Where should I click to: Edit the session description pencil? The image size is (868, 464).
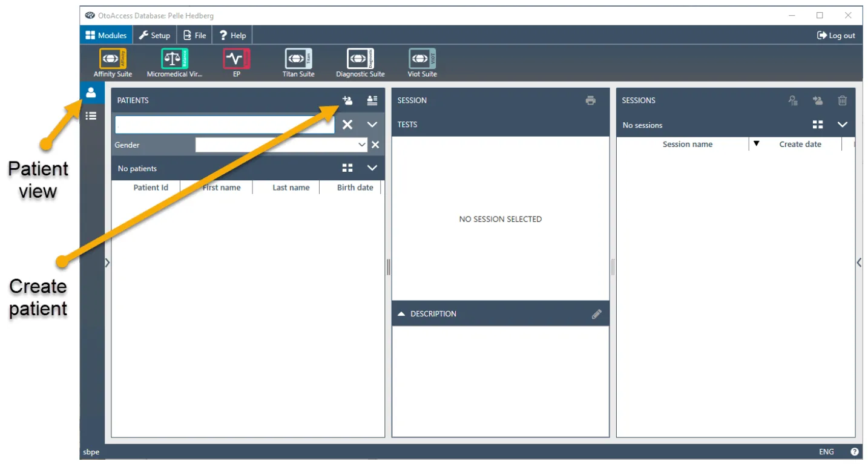pos(597,314)
